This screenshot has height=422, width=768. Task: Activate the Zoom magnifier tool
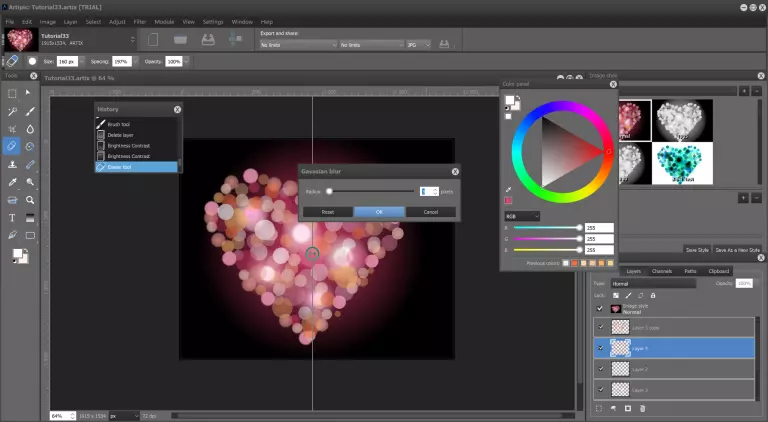(31, 199)
